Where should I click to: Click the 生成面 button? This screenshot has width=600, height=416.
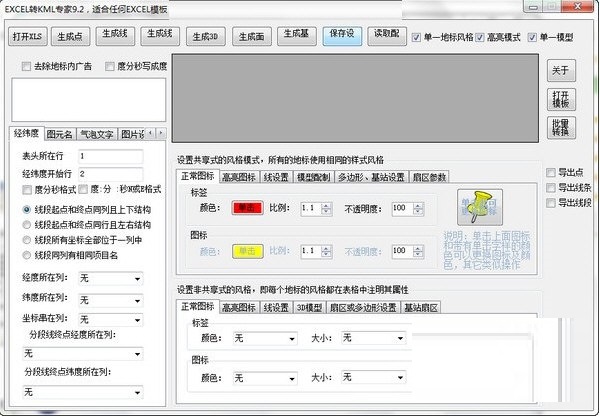(252, 37)
